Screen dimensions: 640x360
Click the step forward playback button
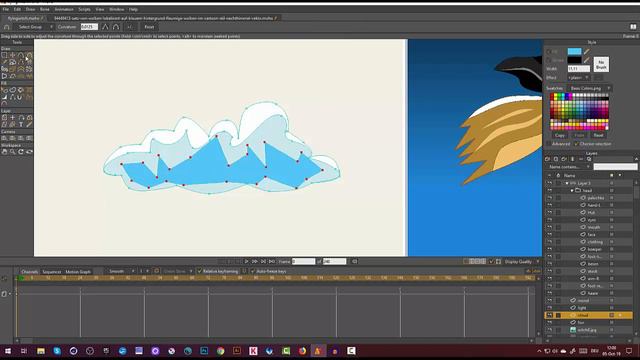point(255,262)
